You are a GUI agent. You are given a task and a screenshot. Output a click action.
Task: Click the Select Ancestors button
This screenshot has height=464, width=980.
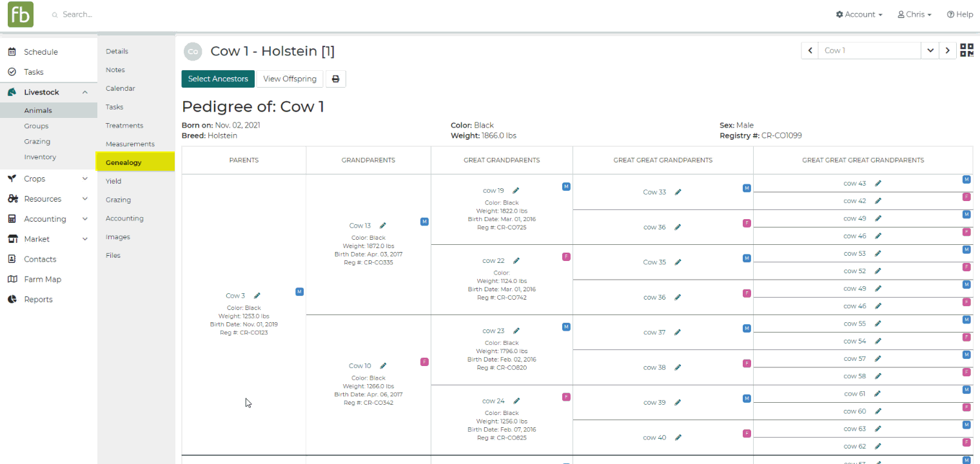tap(218, 79)
